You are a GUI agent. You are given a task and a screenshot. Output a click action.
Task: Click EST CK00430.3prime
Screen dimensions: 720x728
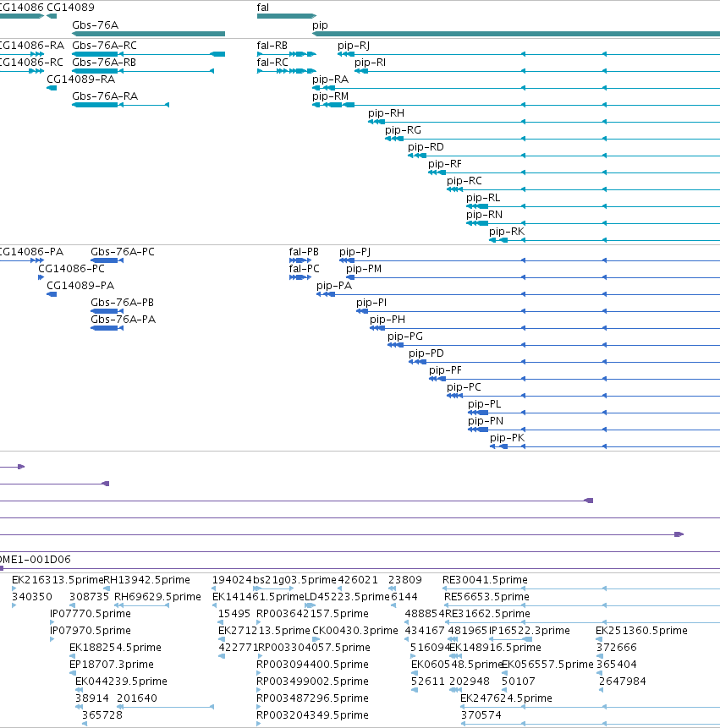tap(355, 631)
